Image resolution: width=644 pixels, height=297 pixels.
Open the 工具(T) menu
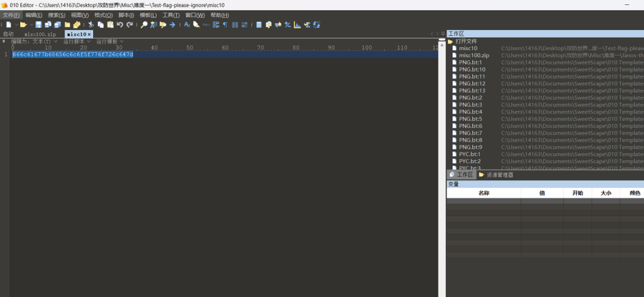tap(170, 15)
